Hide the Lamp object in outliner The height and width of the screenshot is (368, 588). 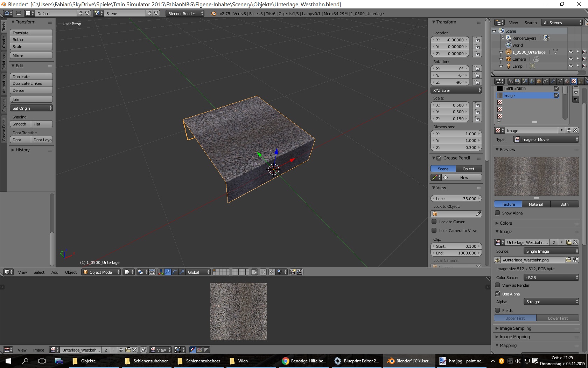570,66
